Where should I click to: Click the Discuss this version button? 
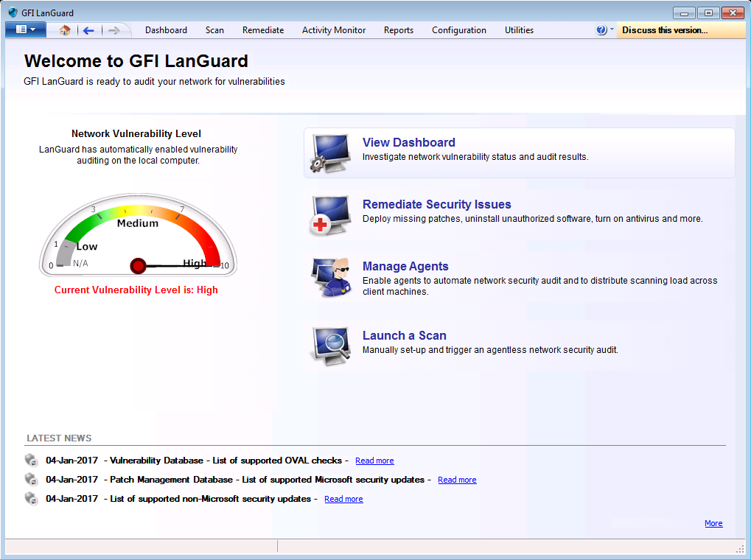coord(680,30)
